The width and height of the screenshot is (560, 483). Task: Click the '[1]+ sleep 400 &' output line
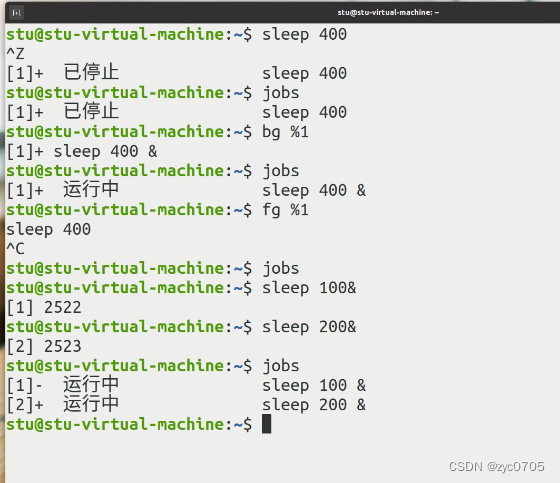[x=82, y=151]
